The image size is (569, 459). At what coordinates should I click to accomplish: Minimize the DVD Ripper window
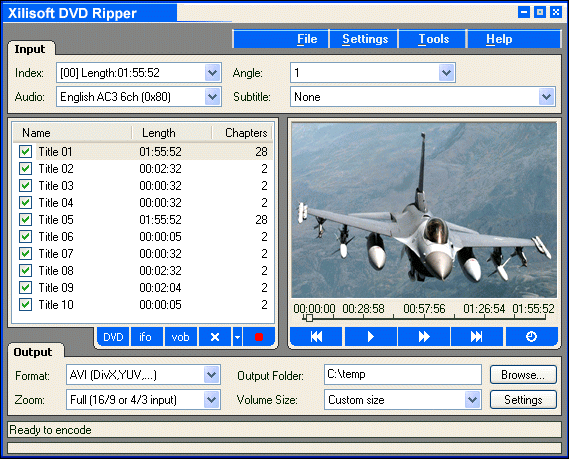click(524, 12)
